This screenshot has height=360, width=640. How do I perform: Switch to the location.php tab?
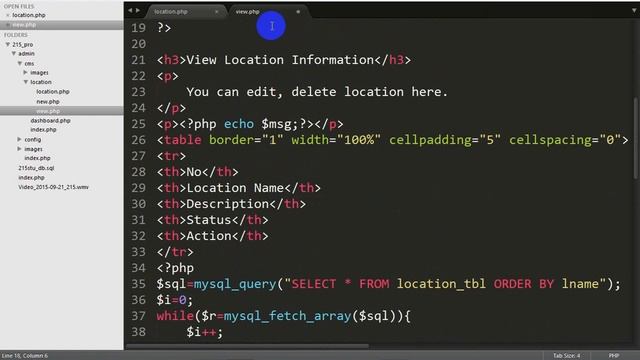click(171, 12)
